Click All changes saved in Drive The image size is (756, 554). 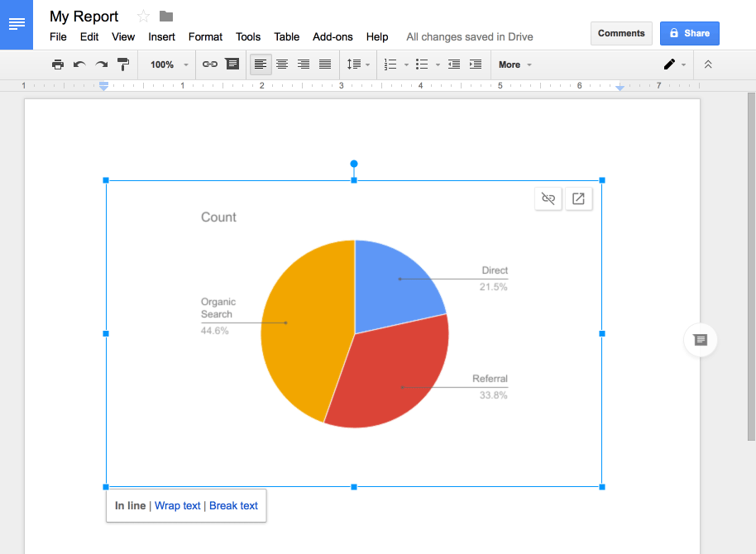[470, 36]
